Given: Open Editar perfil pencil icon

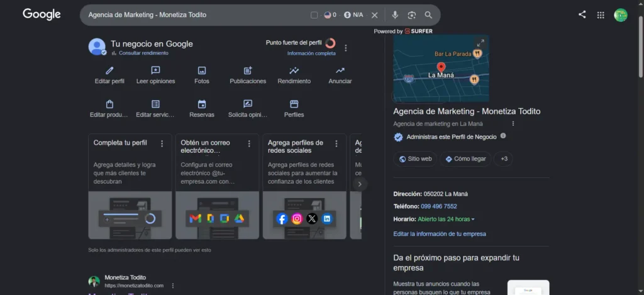Looking at the screenshot, I should (x=109, y=70).
